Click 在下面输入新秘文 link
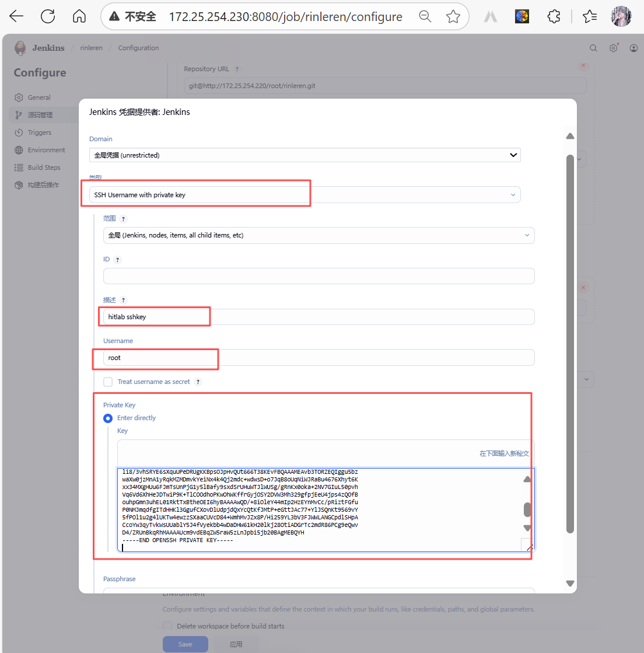This screenshot has width=644, height=653. tap(504, 453)
